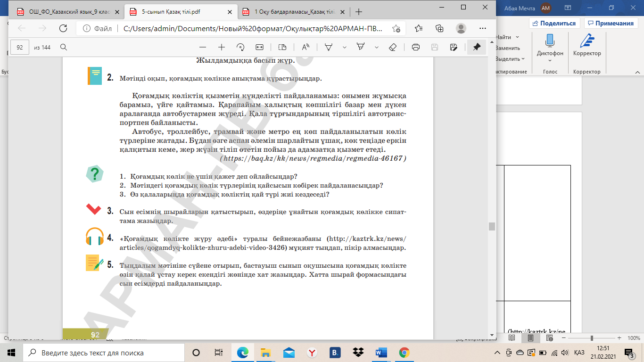Click the Word zoom slider
Image resolution: width=644 pixels, height=362 pixels.
coord(592,338)
